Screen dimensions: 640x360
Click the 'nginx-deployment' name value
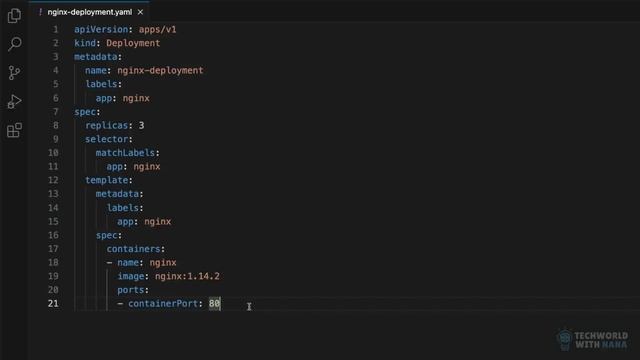[x=160, y=70]
